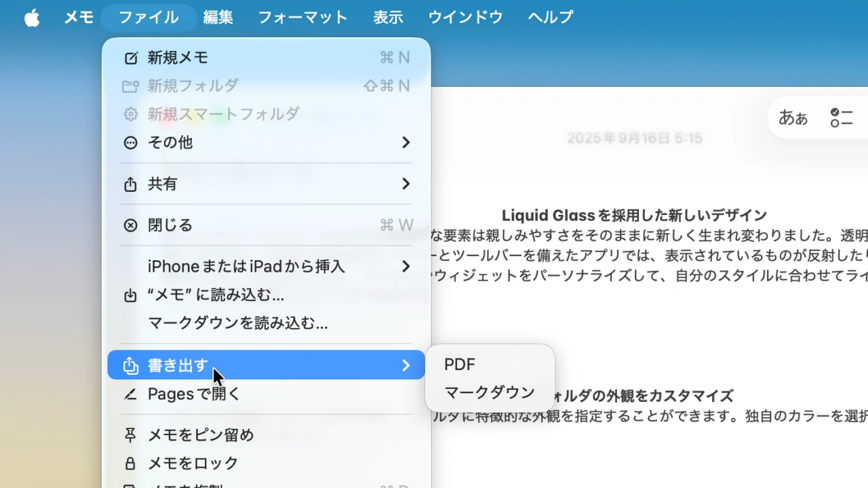This screenshot has height=488, width=868.
Task: Click the Liquid Glass heading in the note
Action: (x=634, y=216)
